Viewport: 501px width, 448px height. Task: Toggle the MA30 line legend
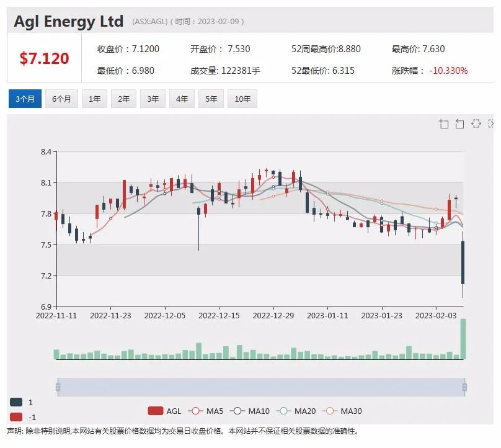pyautogui.click(x=342, y=411)
